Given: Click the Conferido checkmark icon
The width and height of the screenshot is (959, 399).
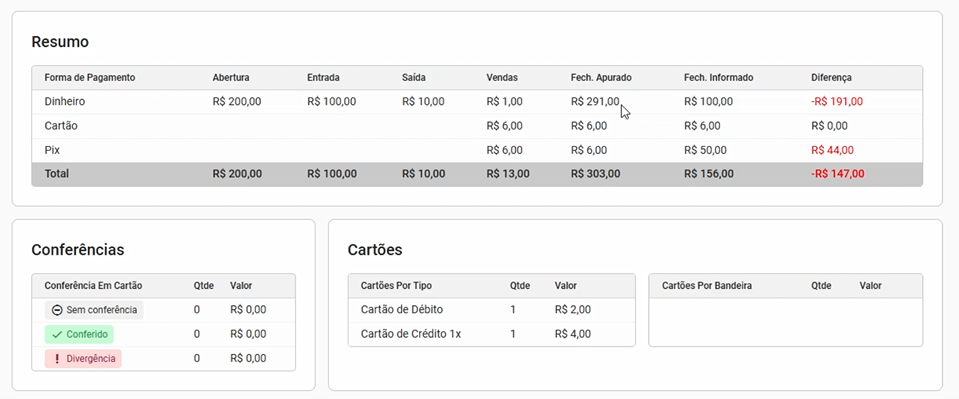Looking at the screenshot, I should 57,335.
